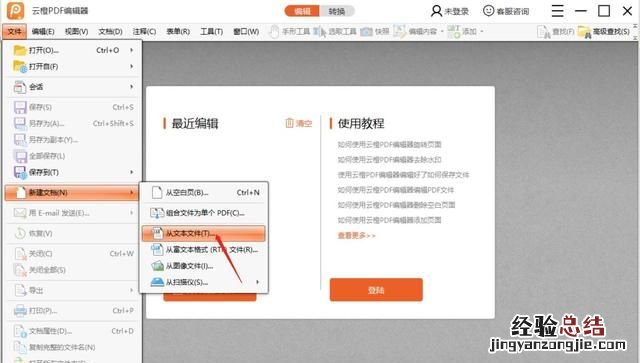Click the orange 登陆 login button
This screenshot has height=363, width=640.
[376, 290]
